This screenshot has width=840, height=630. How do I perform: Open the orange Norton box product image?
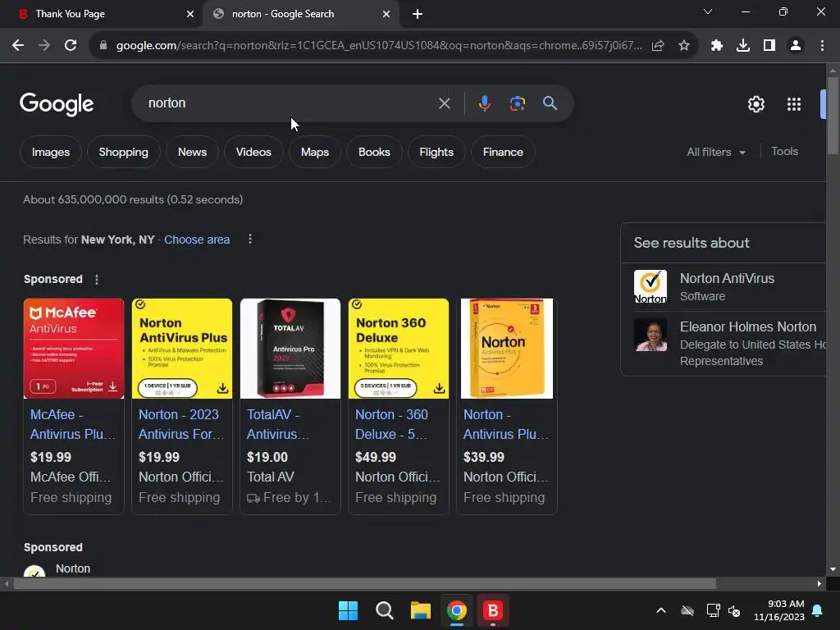[507, 349]
